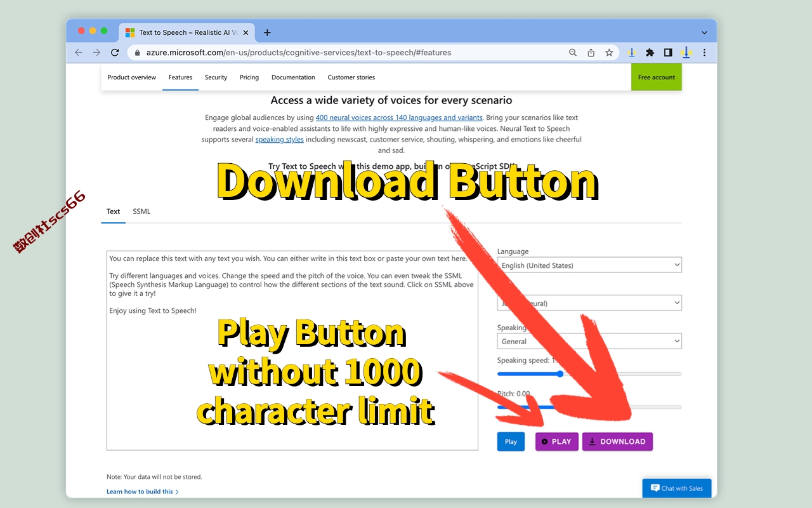Click the purple DOWNLOAD button
Viewport: 812px width, 508px height.
[617, 441]
